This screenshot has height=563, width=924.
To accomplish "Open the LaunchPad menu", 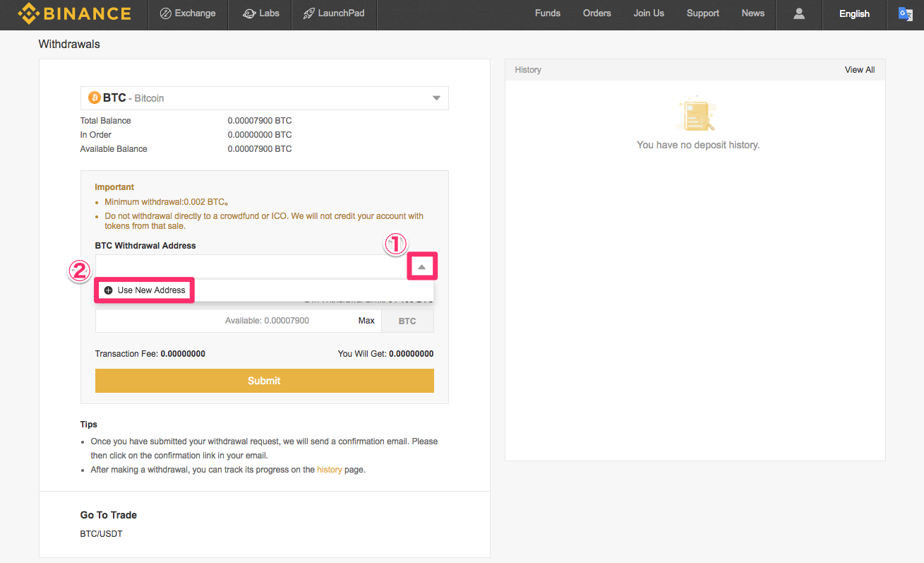I will (333, 13).
